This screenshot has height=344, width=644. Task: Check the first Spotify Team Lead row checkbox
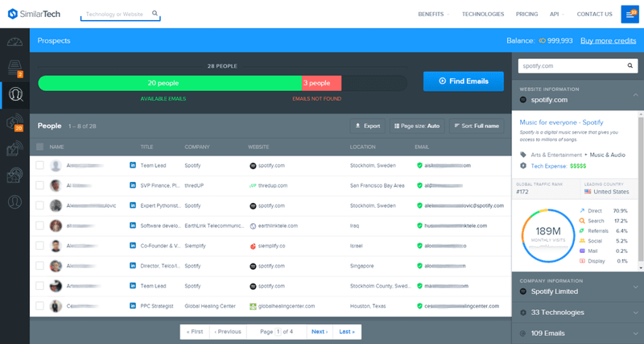[x=39, y=165]
